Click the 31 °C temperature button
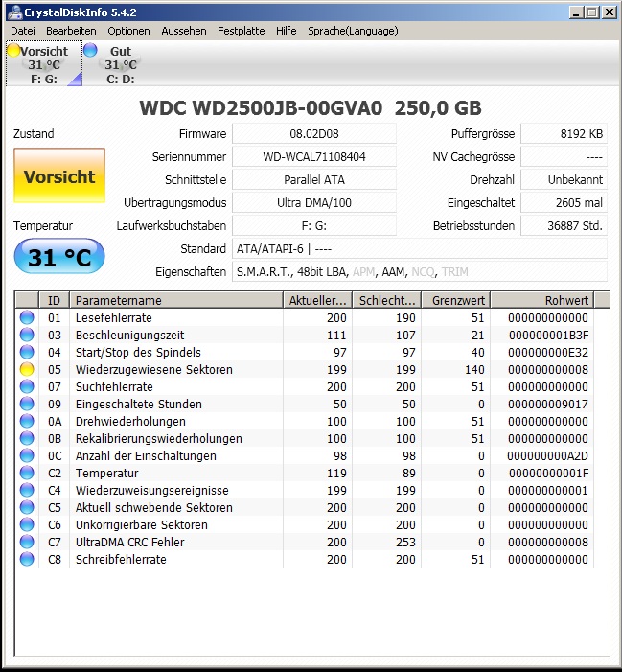Viewport: 622px width, 672px height. (59, 257)
